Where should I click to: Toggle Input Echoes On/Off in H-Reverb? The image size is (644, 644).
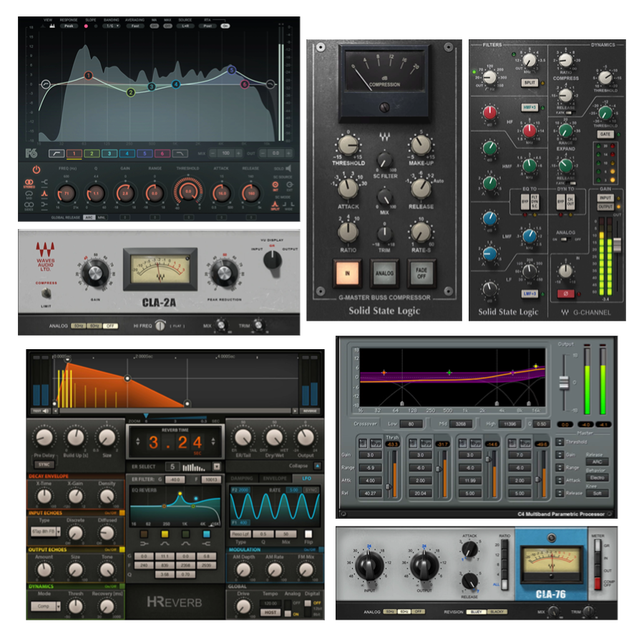[x=122, y=513]
